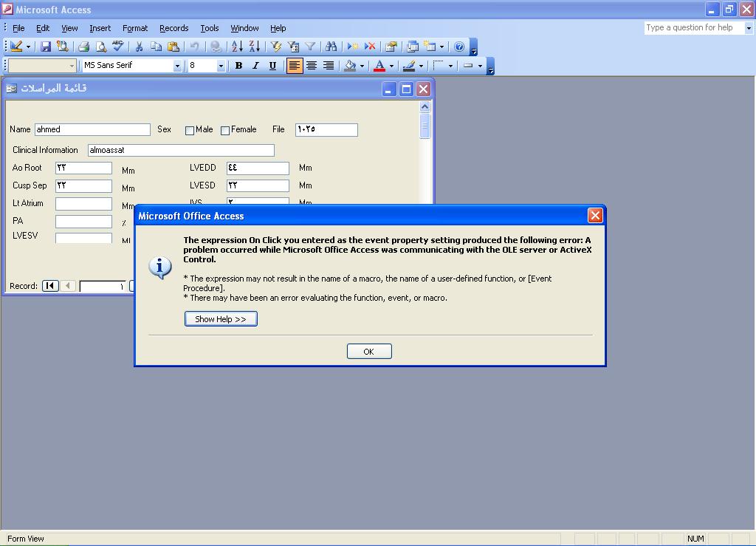Image resolution: width=756 pixels, height=546 pixels.
Task: Click the Apply Filter funnel icon
Action: tap(310, 47)
